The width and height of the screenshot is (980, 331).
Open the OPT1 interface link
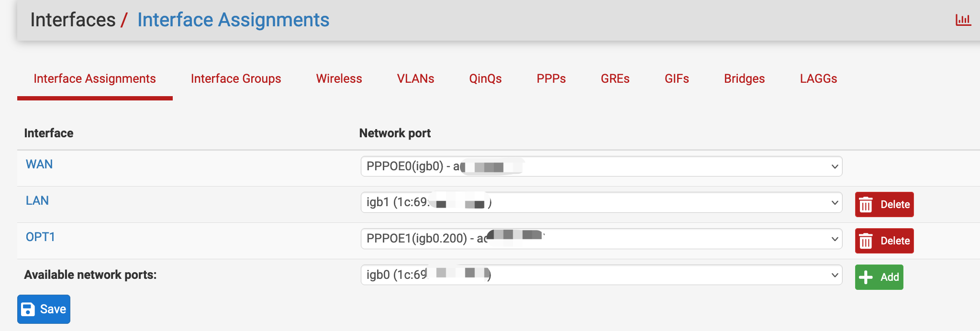[x=40, y=237]
